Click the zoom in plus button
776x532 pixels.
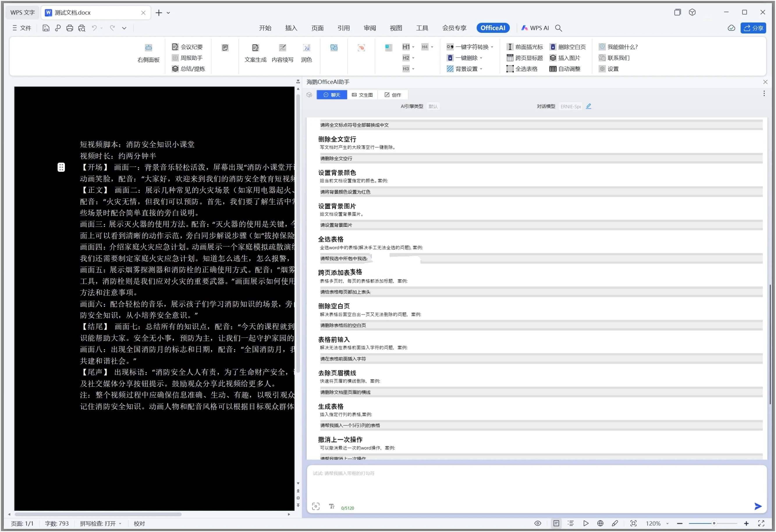coord(746,523)
